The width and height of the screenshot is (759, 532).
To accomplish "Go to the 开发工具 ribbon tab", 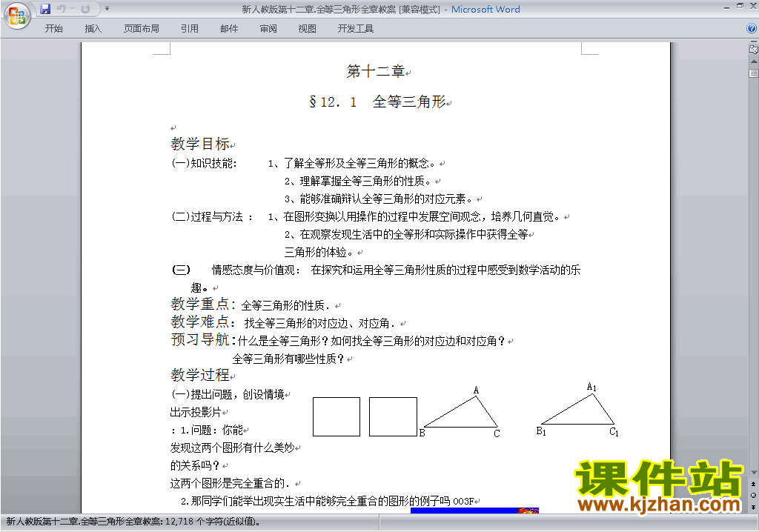I will pos(356,29).
